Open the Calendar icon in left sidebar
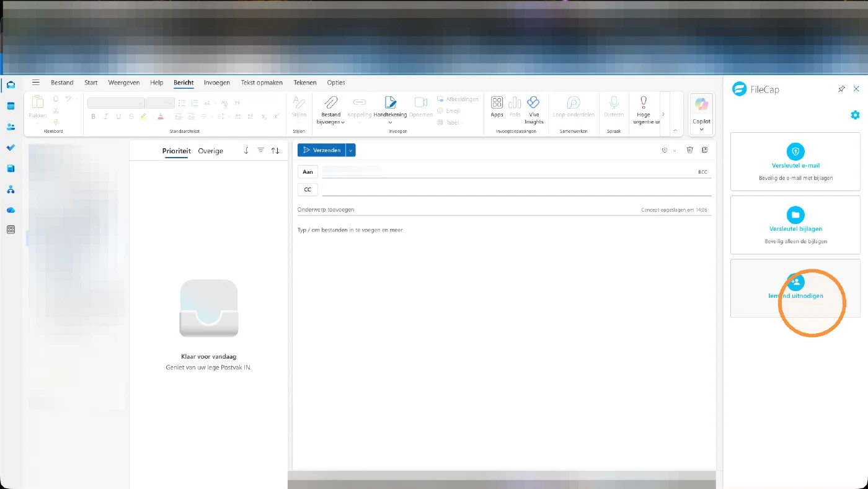The height and width of the screenshot is (489, 868). pyautogui.click(x=11, y=106)
